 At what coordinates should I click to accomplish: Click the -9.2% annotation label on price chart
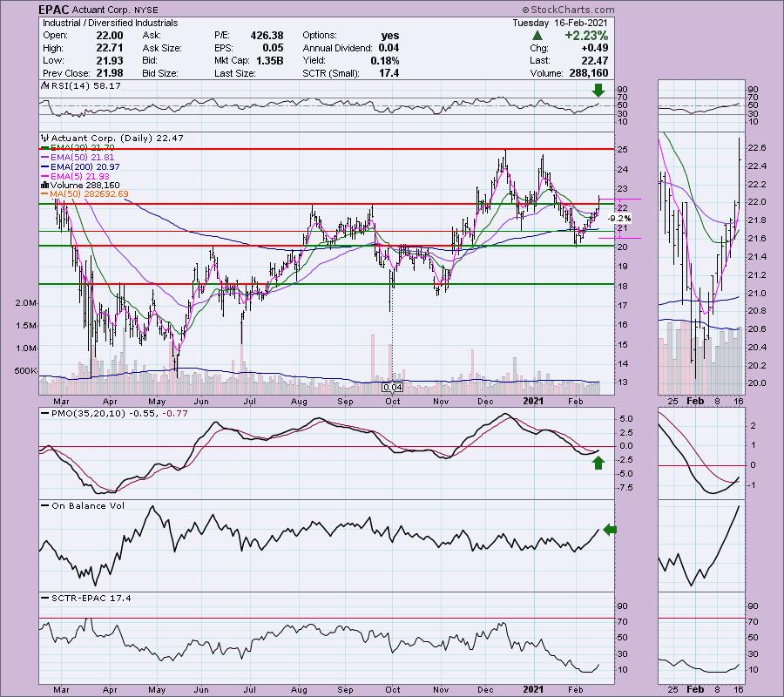[619, 219]
